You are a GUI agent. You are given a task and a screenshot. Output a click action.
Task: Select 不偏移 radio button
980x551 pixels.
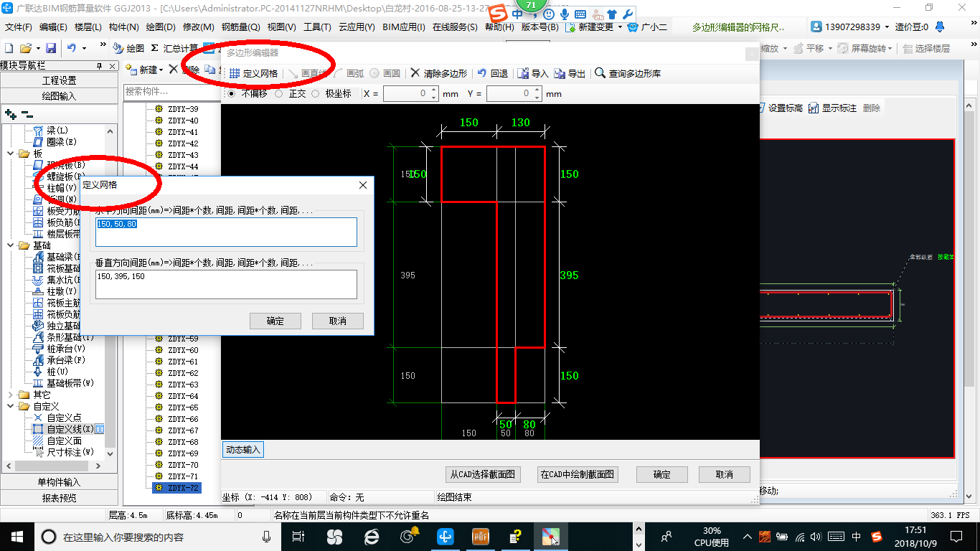click(x=231, y=93)
